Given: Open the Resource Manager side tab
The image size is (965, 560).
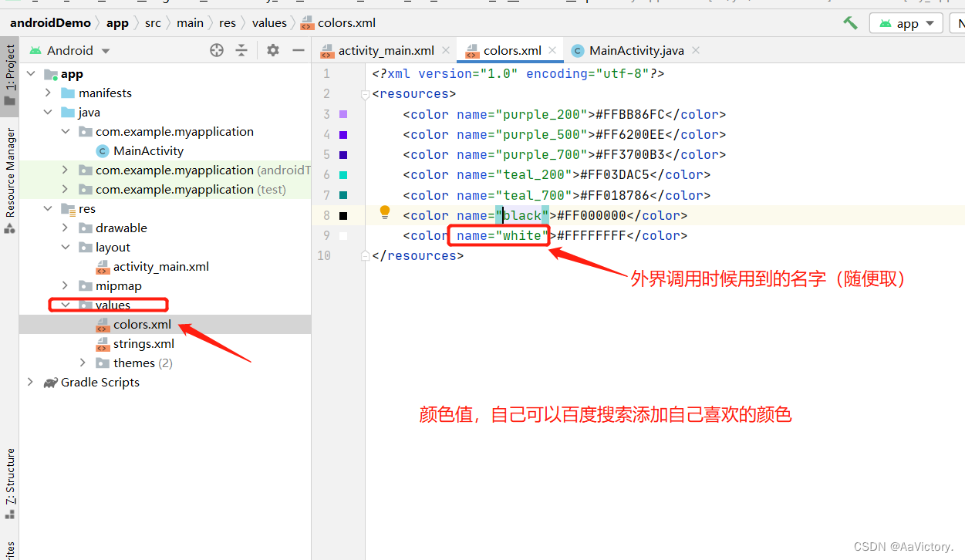Looking at the screenshot, I should click(x=9, y=180).
